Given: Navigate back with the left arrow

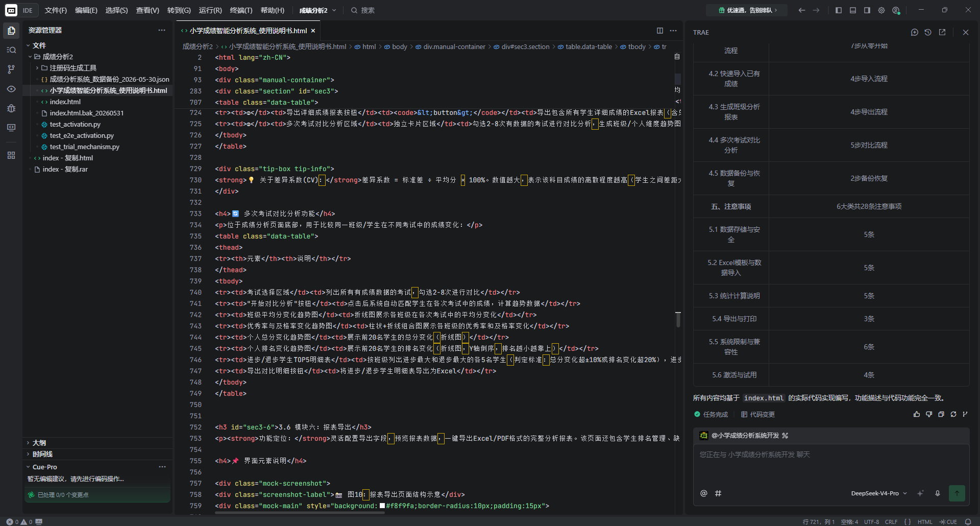Looking at the screenshot, I should coord(802,10).
